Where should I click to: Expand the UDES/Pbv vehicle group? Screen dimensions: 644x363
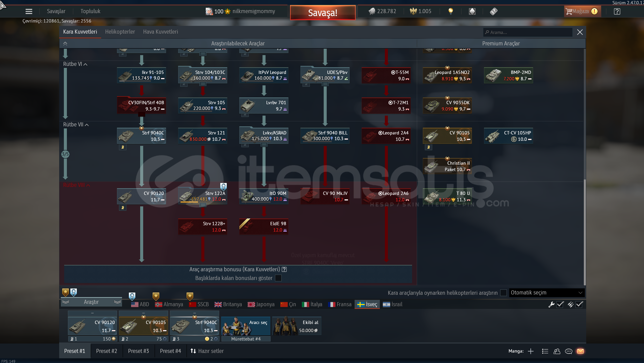click(325, 84)
